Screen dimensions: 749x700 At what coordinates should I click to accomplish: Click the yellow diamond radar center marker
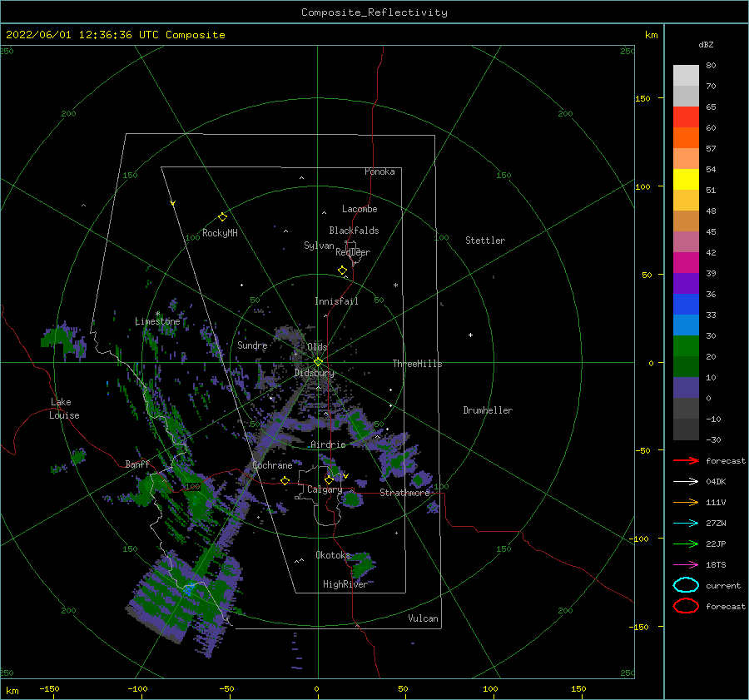click(318, 362)
